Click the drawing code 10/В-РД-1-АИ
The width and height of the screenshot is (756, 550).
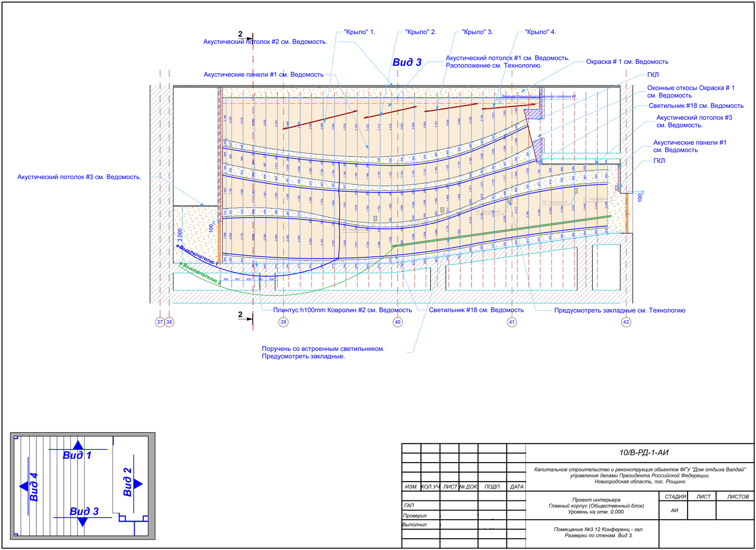[x=644, y=453]
